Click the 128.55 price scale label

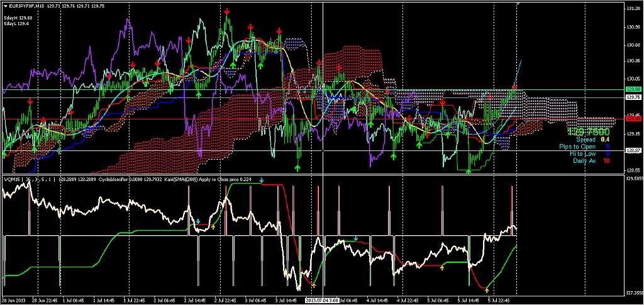[x=632, y=170]
